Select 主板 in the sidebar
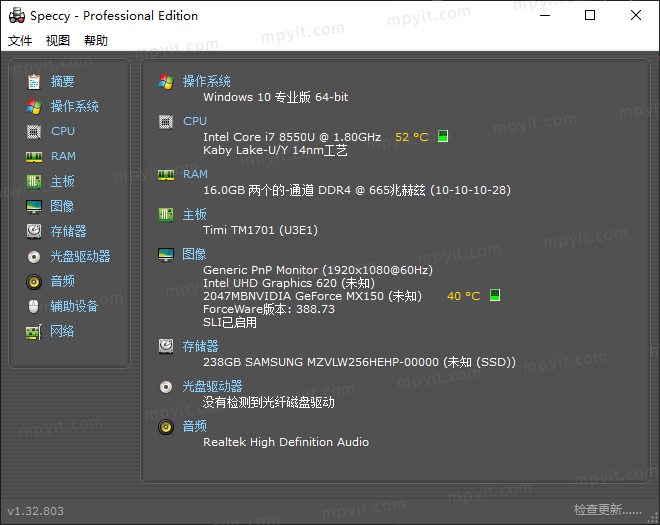The height and width of the screenshot is (525, 660). 63,181
